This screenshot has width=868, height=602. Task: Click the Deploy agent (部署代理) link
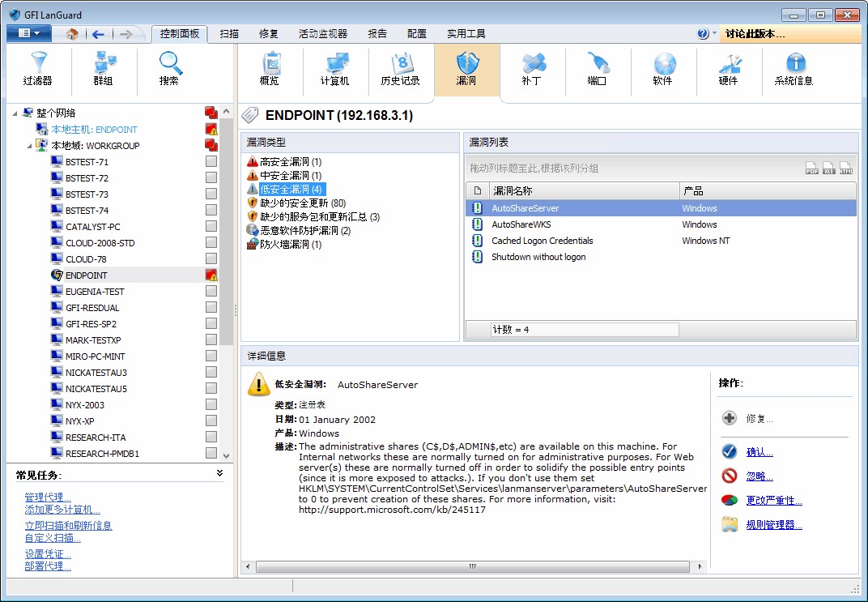[48, 566]
